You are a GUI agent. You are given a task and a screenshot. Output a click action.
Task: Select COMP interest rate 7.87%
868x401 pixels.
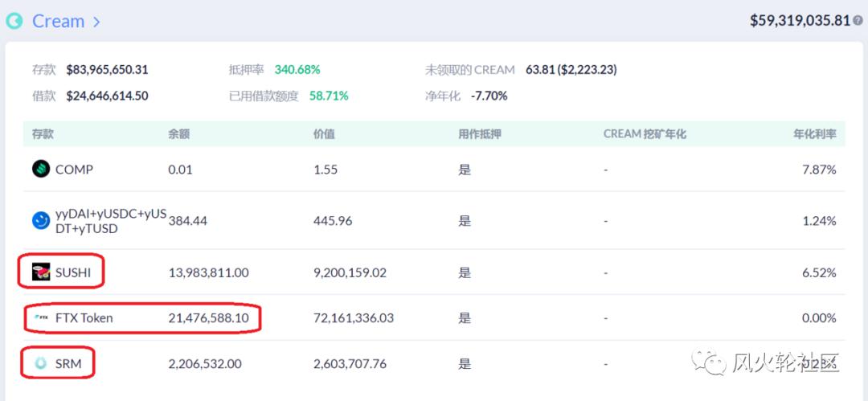coord(819,170)
